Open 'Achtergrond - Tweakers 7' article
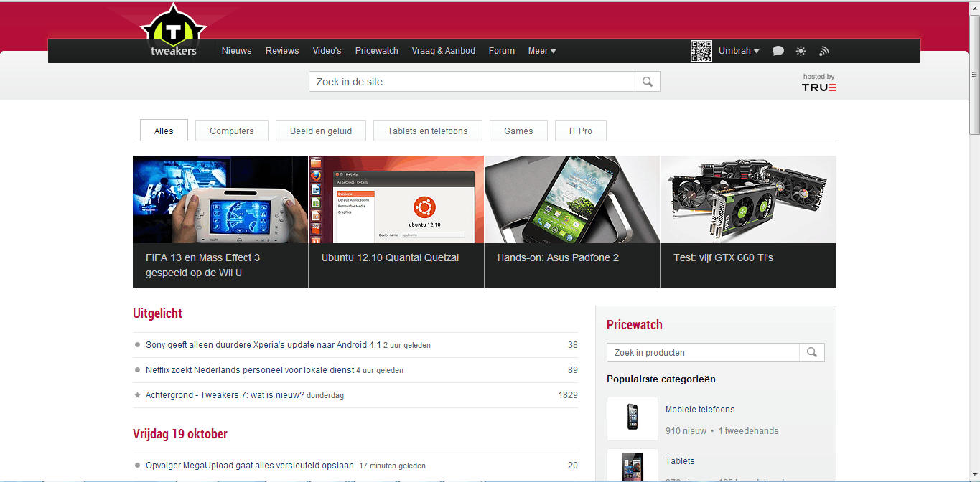980x482 pixels. (225, 395)
